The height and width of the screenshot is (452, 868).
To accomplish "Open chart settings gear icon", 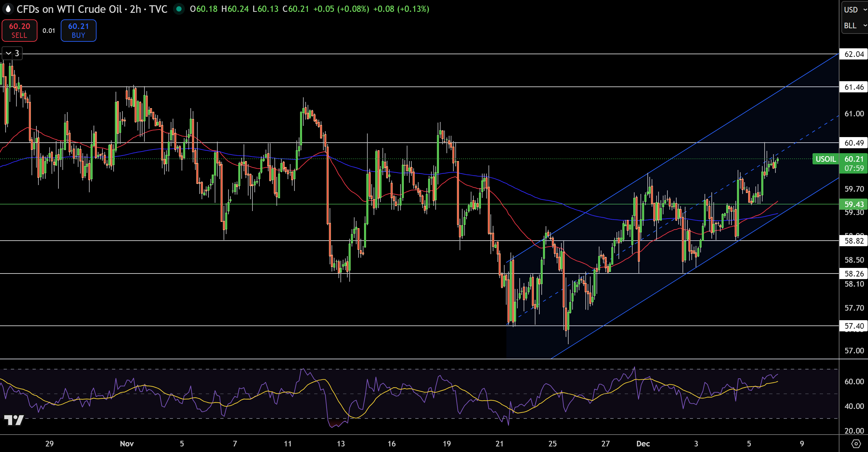I will (x=856, y=443).
